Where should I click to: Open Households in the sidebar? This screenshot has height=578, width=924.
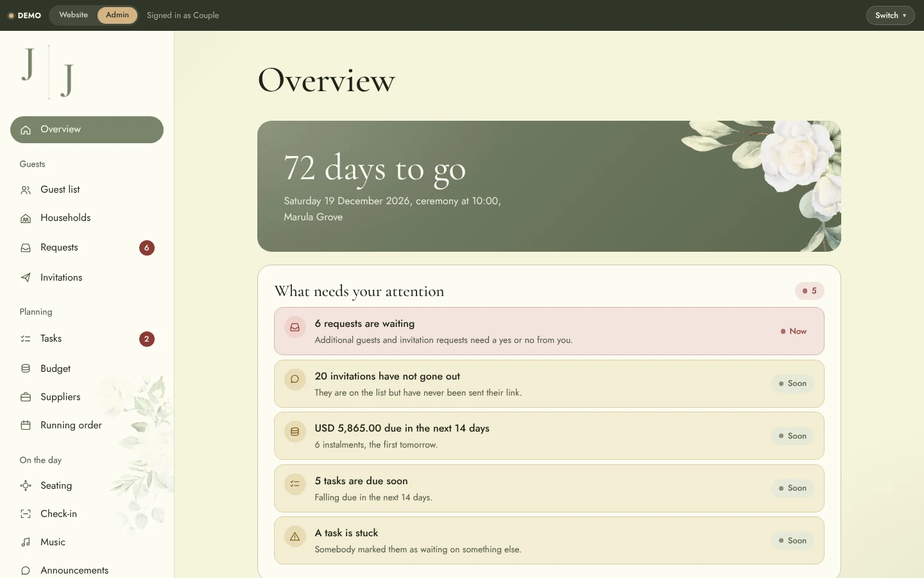87,218
